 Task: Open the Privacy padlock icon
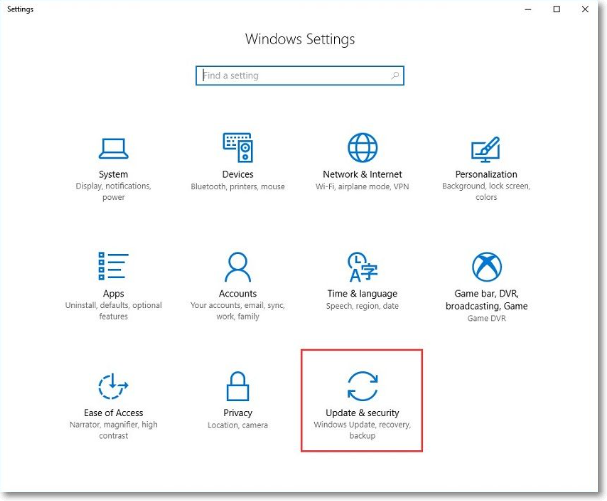point(238,386)
